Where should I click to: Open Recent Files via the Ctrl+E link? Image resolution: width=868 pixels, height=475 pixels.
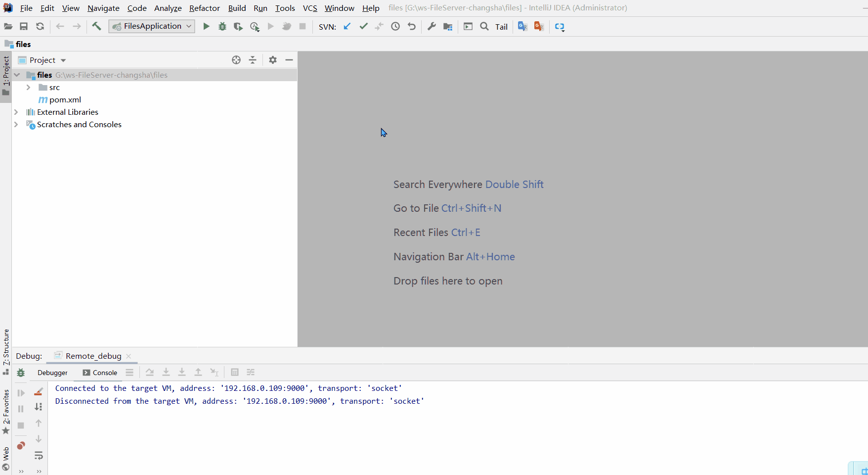[x=466, y=232]
